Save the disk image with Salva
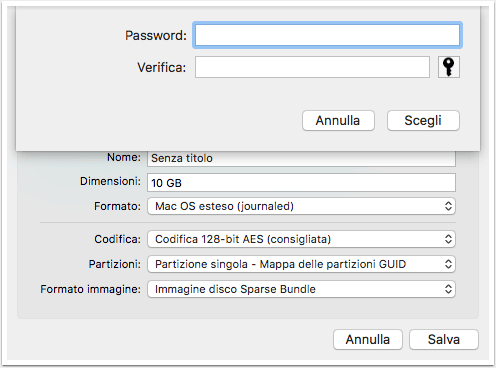Image resolution: width=496 pixels, height=368 pixels. point(444,339)
